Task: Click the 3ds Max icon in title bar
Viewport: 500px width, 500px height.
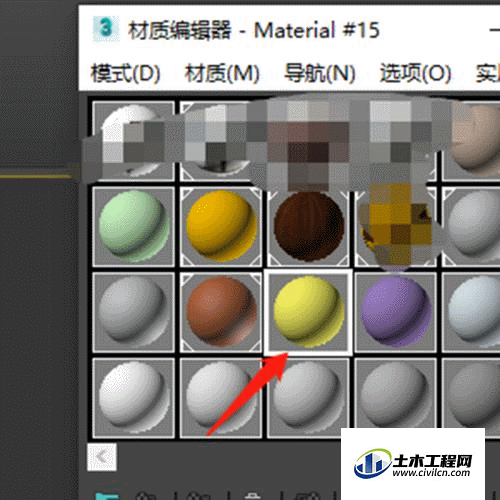Action: [x=106, y=29]
